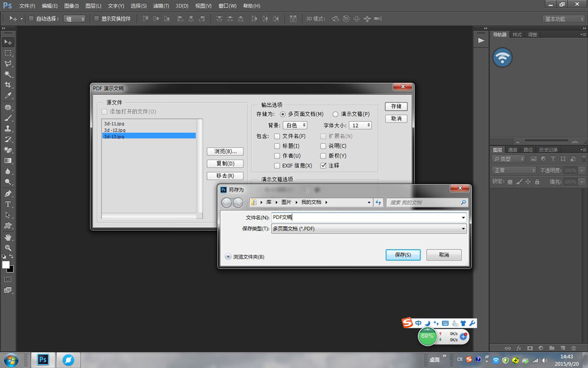Click 取消 in the Save As dialog
Screen dimensions: 588x368
coord(444,254)
